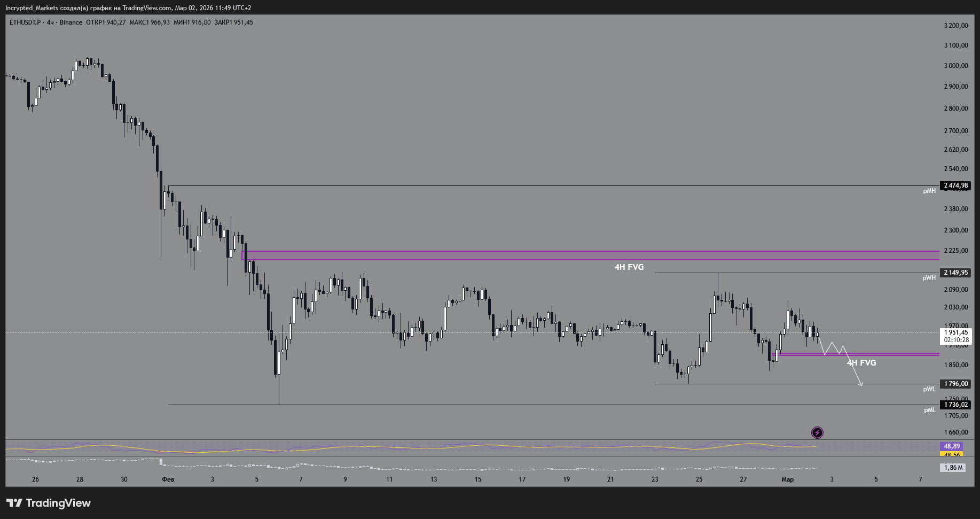Click the date 25 on time axis
This screenshot has height=519, width=980.
(x=699, y=479)
